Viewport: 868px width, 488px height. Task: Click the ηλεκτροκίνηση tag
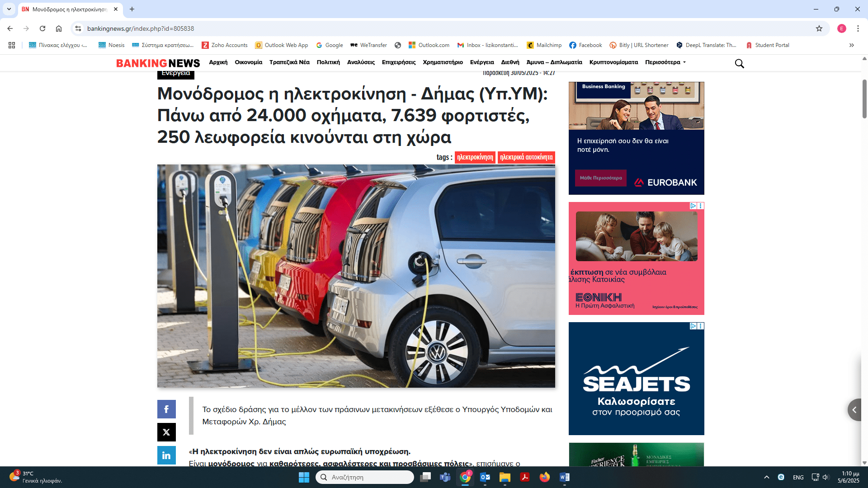[475, 157]
